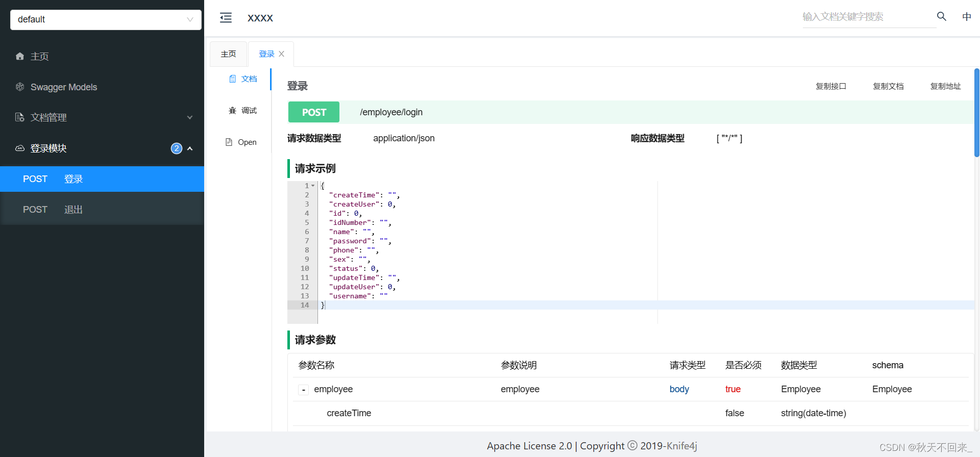Click the "username" line in the JSON example

pos(358,296)
